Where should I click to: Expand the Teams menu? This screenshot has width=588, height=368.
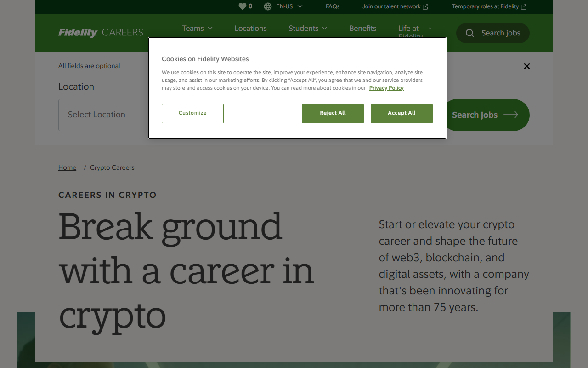pos(197,28)
